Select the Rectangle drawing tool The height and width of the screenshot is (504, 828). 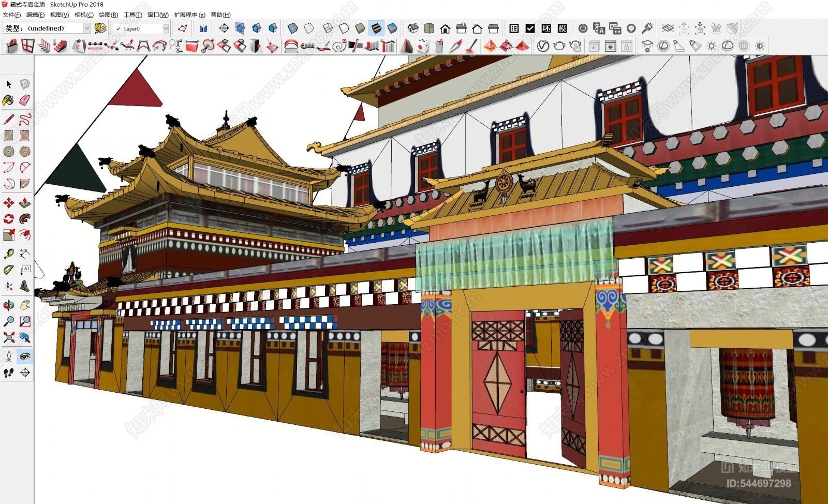point(9,135)
